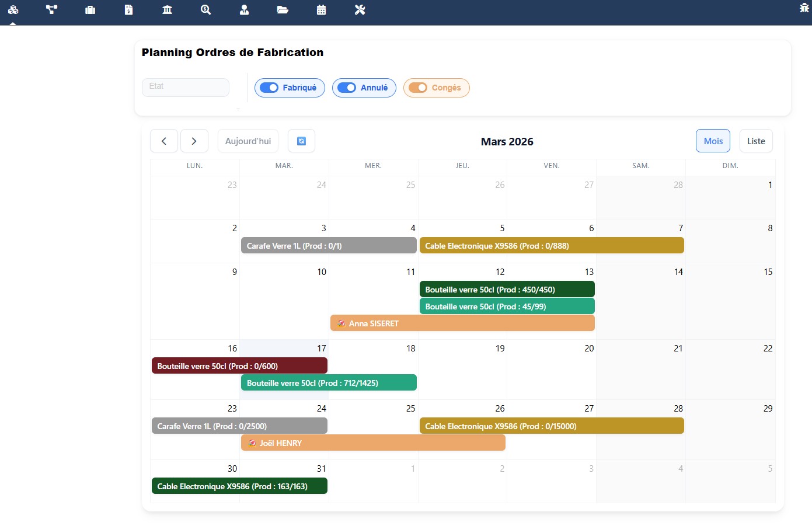Image resolution: width=812 pixels, height=526 pixels.
Task: Go to previous month with left chevron
Action: [164, 141]
